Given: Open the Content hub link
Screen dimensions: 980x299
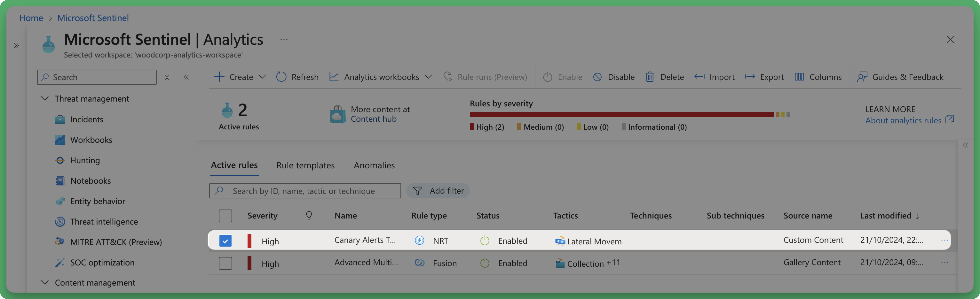Looking at the screenshot, I should [374, 119].
